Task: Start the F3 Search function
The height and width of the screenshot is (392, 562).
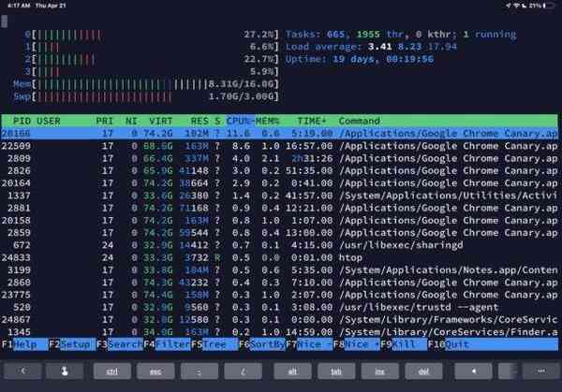Action: 120,344
